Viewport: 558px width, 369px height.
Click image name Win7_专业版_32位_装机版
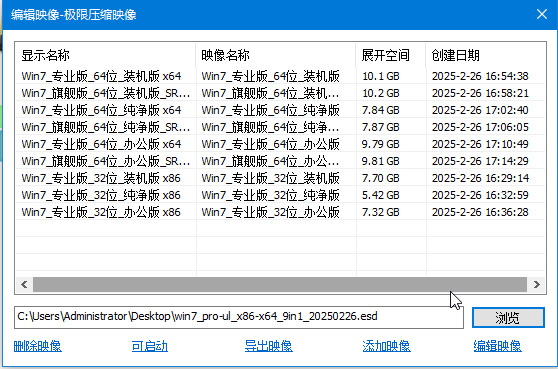click(270, 178)
